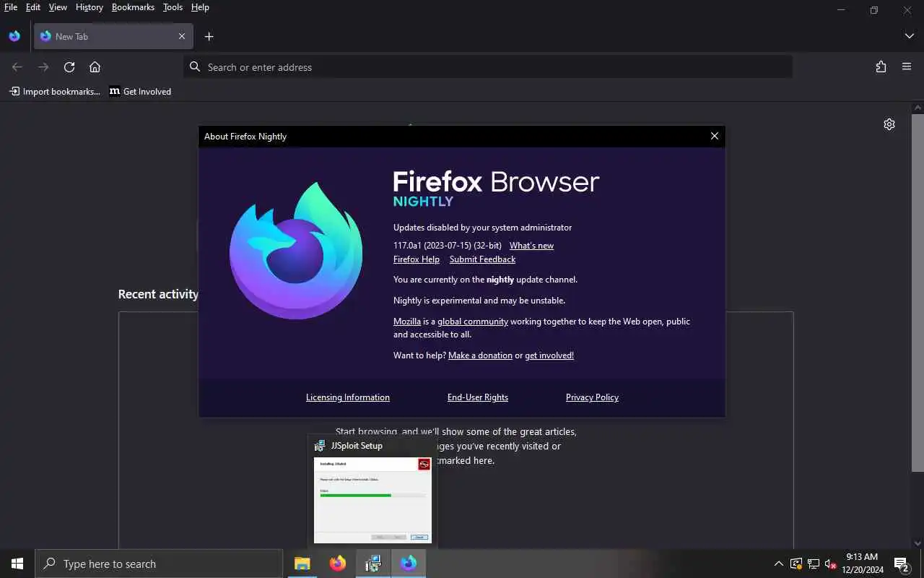
Task: Open the muted volume tray icon
Action: 831,564
